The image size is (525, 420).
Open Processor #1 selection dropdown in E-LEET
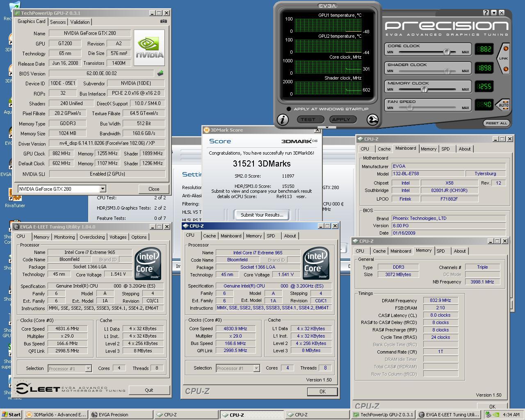88,368
